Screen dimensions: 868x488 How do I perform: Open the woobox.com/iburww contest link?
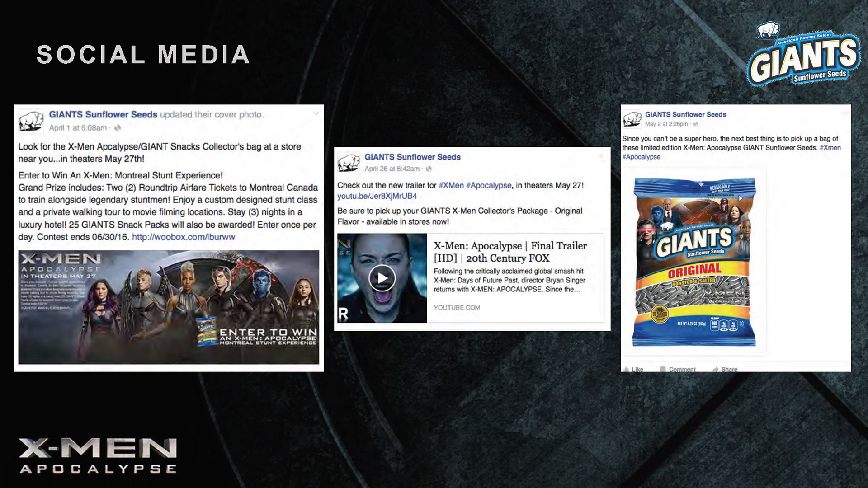click(x=183, y=237)
